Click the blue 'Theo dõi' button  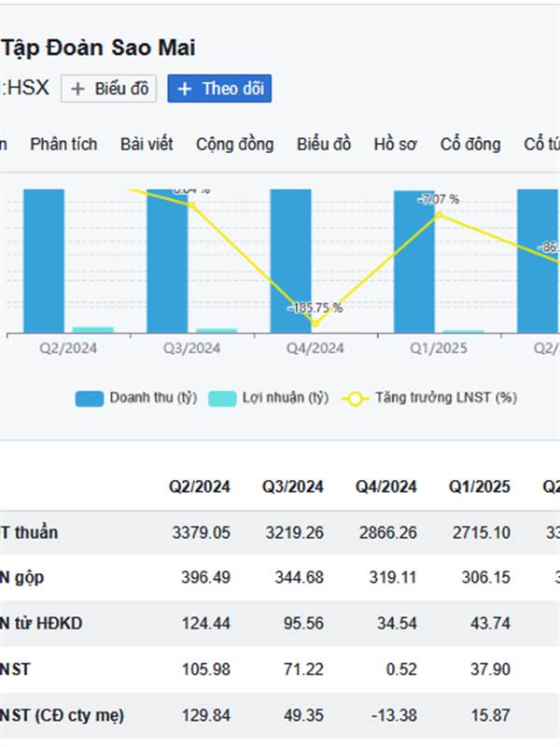tap(219, 89)
